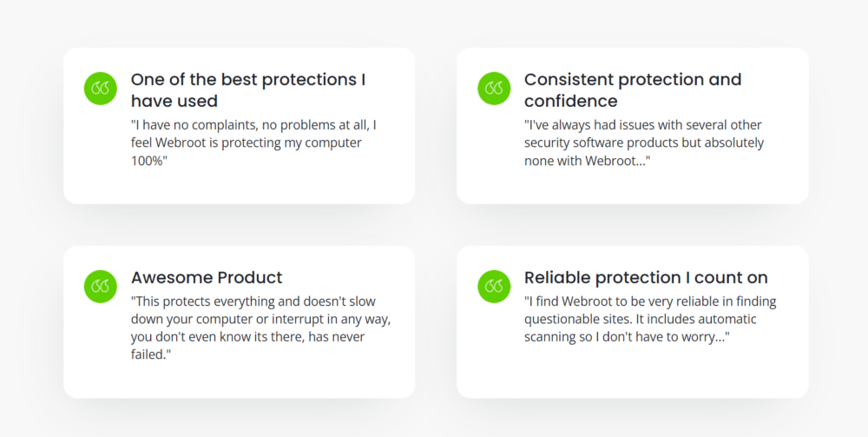868x437 pixels.
Task: Select the "Reliable protection I count on" title
Action: pyautogui.click(x=646, y=277)
